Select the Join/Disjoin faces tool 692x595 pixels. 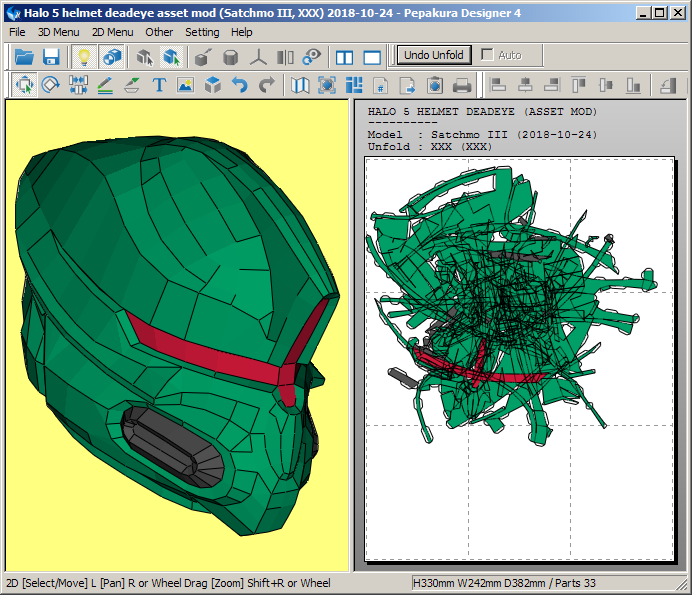pyautogui.click(x=78, y=84)
